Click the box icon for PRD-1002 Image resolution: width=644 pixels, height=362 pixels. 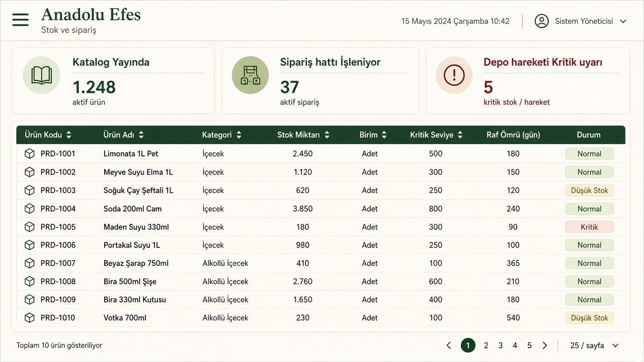click(x=30, y=172)
